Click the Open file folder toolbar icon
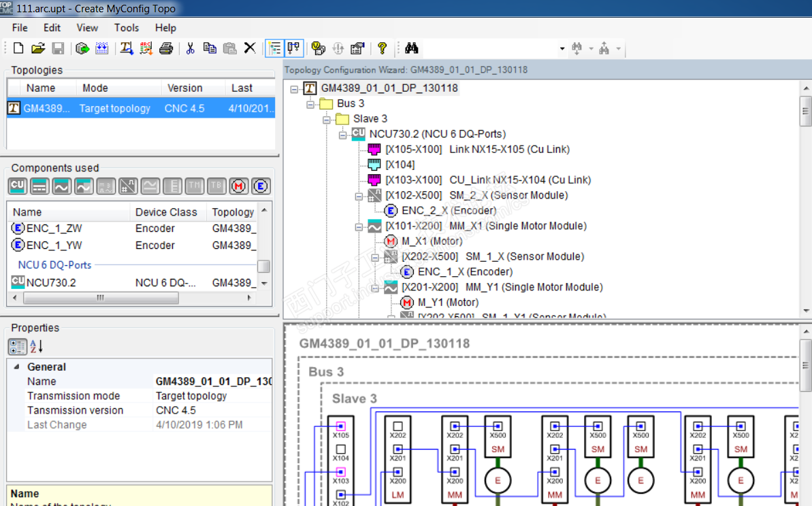Screen dimensions: 812x506 [38, 48]
